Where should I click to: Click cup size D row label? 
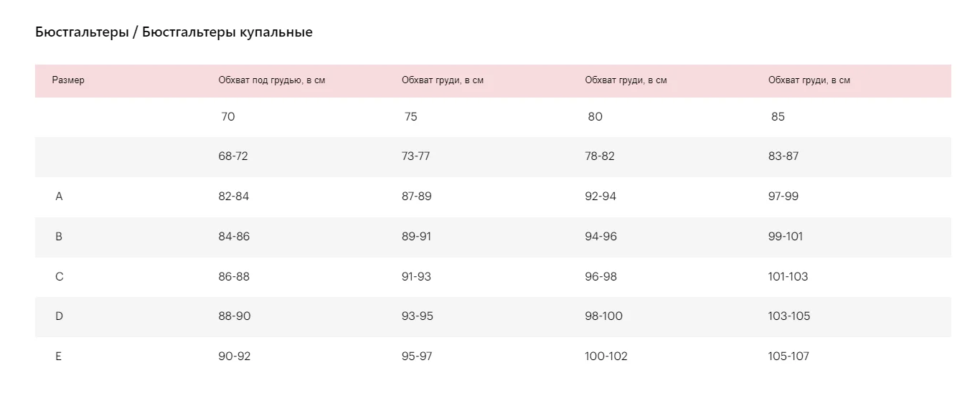59,316
